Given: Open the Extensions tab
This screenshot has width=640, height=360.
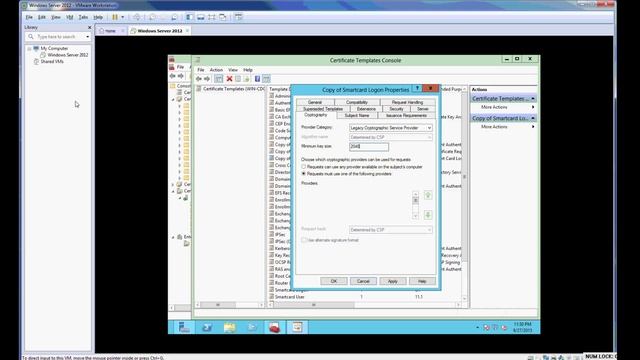Looking at the screenshot, I should (366, 109).
